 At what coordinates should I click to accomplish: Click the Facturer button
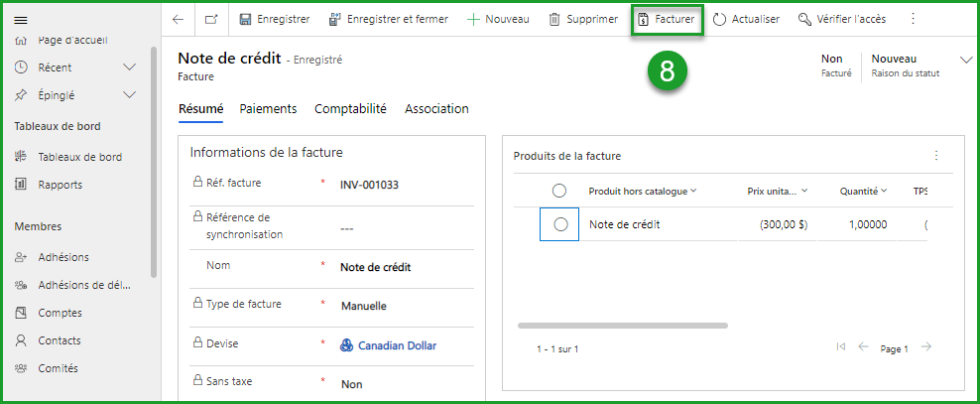667,20
